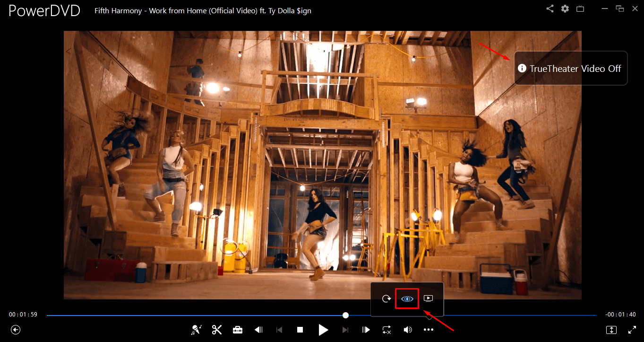Toggle TrueTheater eye icon in popup
Viewport: 644px width, 342px height.
pos(407,299)
